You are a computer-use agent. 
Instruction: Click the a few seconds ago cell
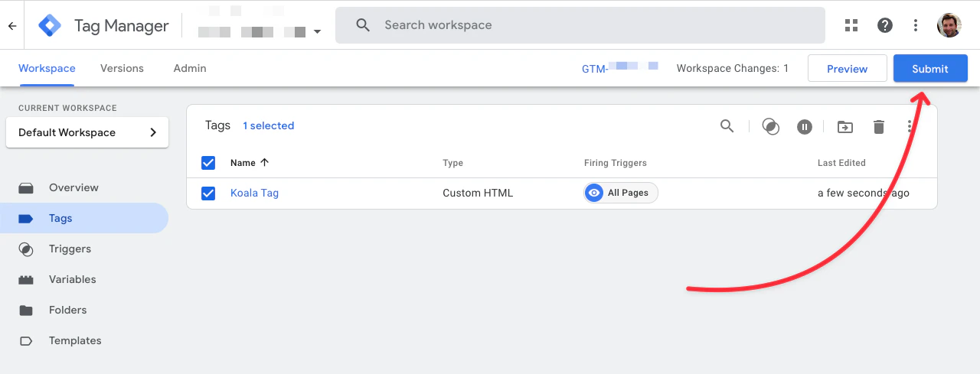tap(864, 194)
